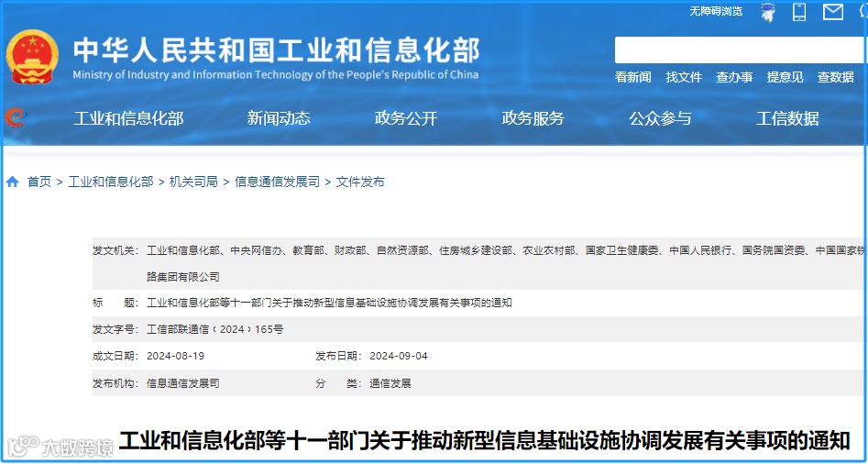Click the 成文日期 value 2024-08-19

pyautogui.click(x=175, y=356)
